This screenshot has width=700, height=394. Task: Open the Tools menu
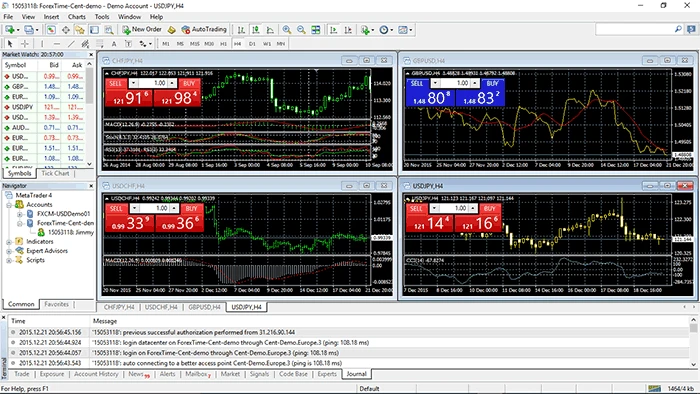pos(102,17)
